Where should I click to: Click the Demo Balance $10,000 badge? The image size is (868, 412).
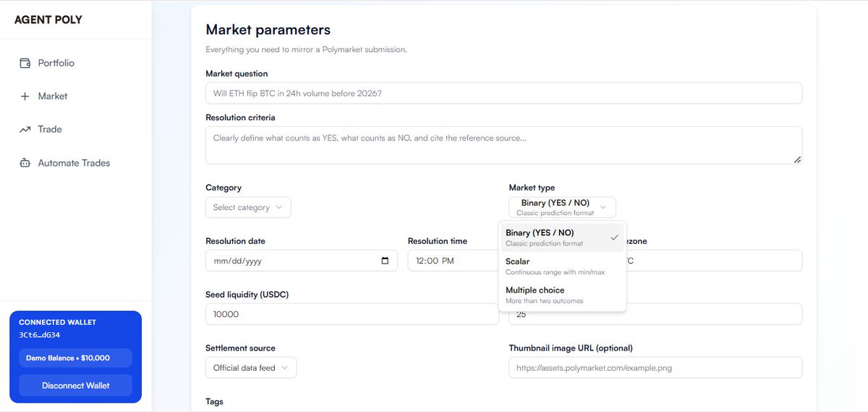coord(76,358)
